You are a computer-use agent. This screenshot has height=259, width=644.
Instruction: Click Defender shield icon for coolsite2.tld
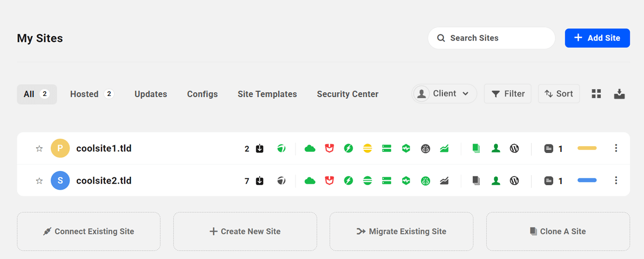tap(329, 181)
